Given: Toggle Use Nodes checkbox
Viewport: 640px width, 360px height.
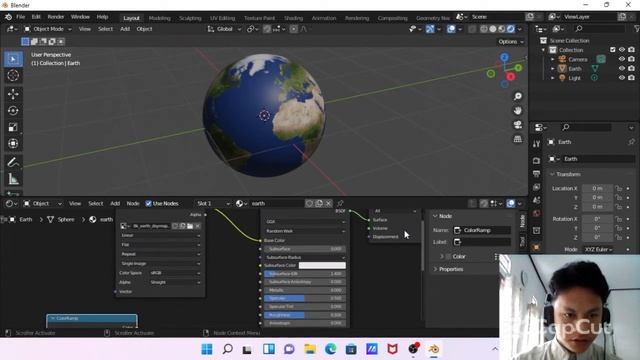Looking at the screenshot, I should tap(149, 203).
